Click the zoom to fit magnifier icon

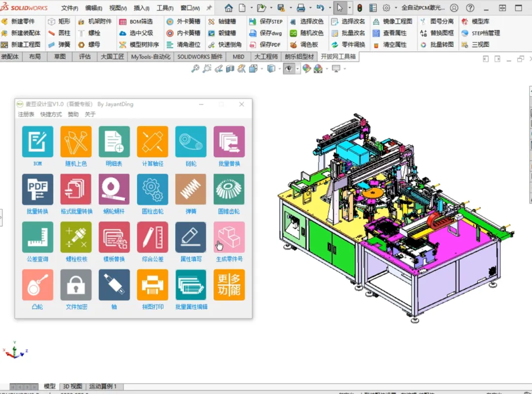[195, 69]
